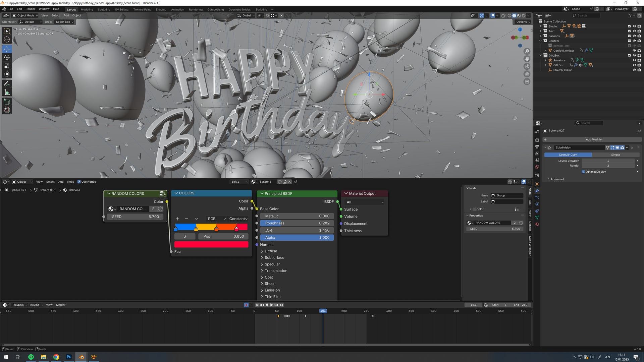The width and height of the screenshot is (644, 362).
Task: Select the Simple subdivision type
Action: 615,155
